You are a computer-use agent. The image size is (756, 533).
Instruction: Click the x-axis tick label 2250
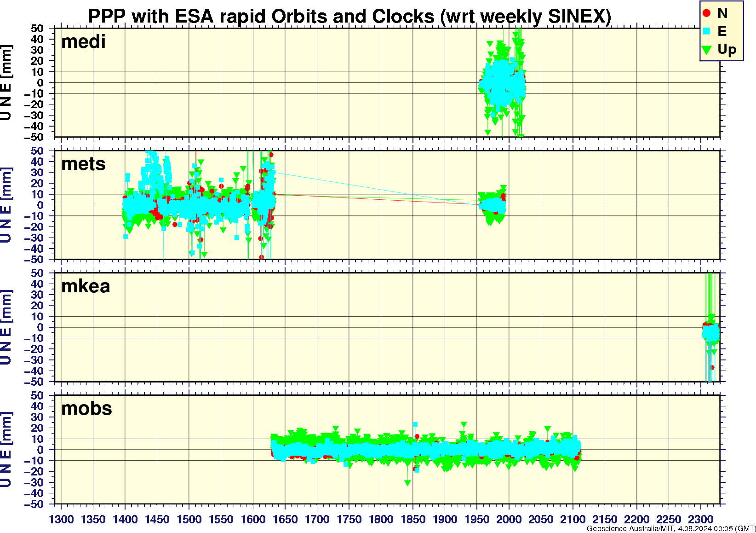[x=669, y=520]
